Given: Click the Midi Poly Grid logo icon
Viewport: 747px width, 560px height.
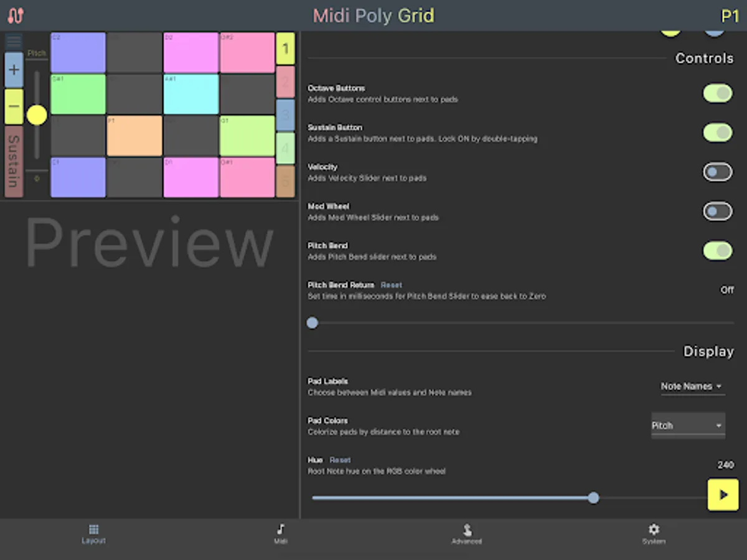Looking at the screenshot, I should click(x=16, y=15).
